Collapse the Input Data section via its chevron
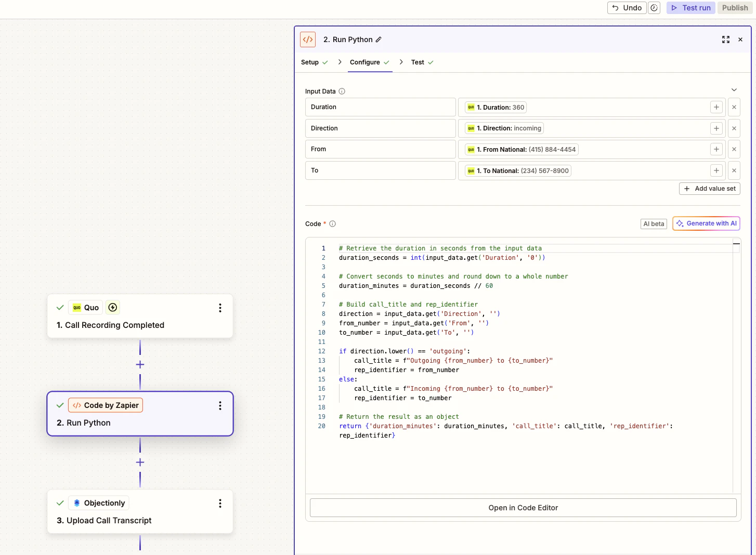Screen dimensions: 756x555 (734, 89)
